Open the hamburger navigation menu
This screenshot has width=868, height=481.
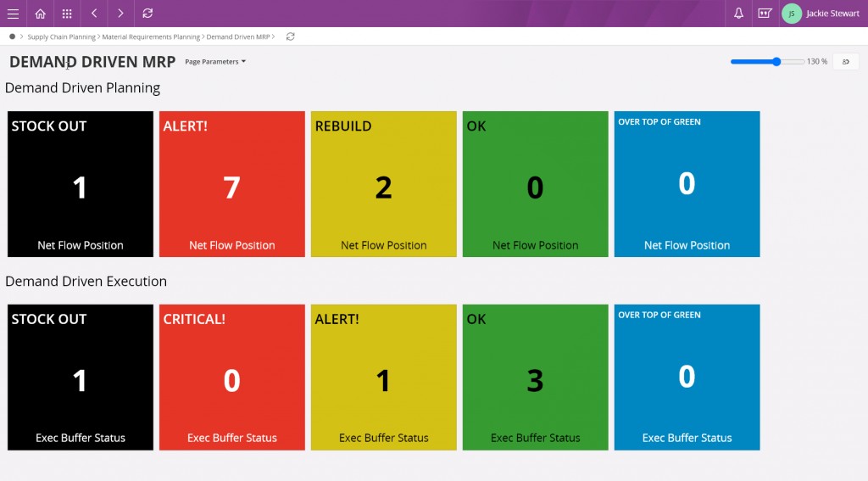coord(13,14)
